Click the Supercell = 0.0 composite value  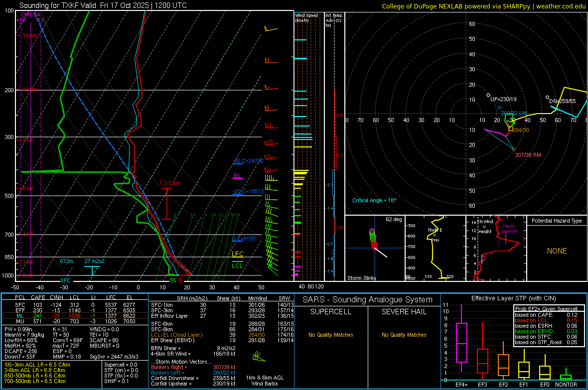coord(121,365)
